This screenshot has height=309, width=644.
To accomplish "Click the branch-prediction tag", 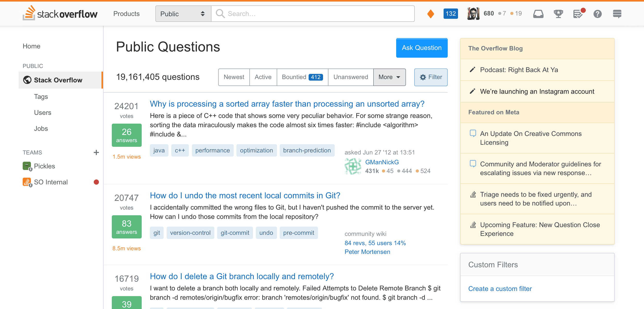I will coord(307,150).
